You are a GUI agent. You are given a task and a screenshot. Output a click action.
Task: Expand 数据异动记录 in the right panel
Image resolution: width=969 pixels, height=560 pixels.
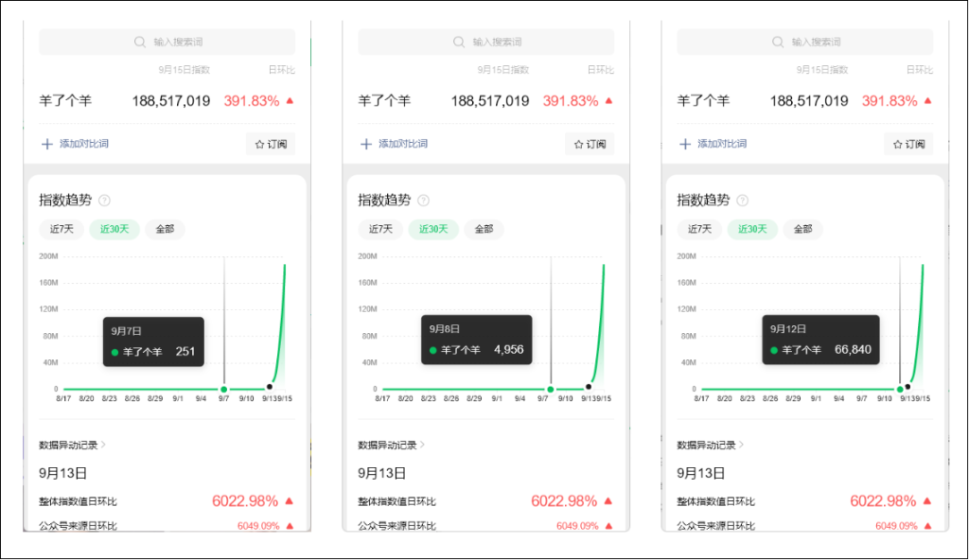point(710,445)
